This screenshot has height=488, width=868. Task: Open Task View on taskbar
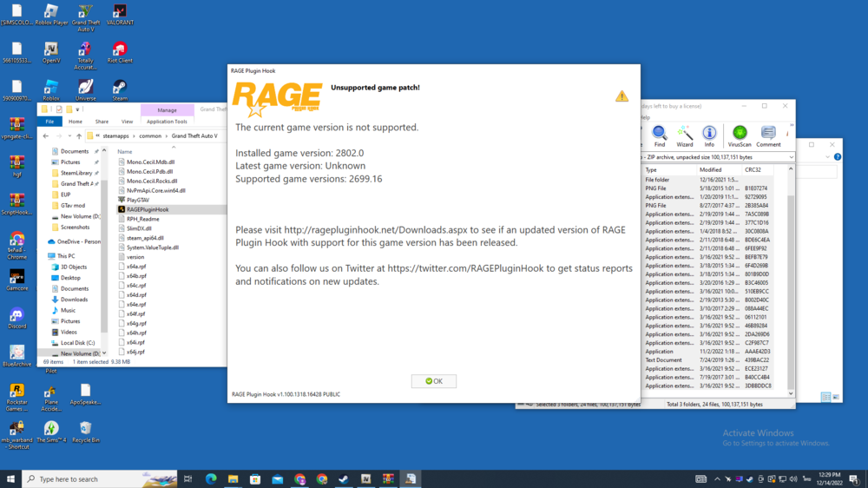[188, 479]
